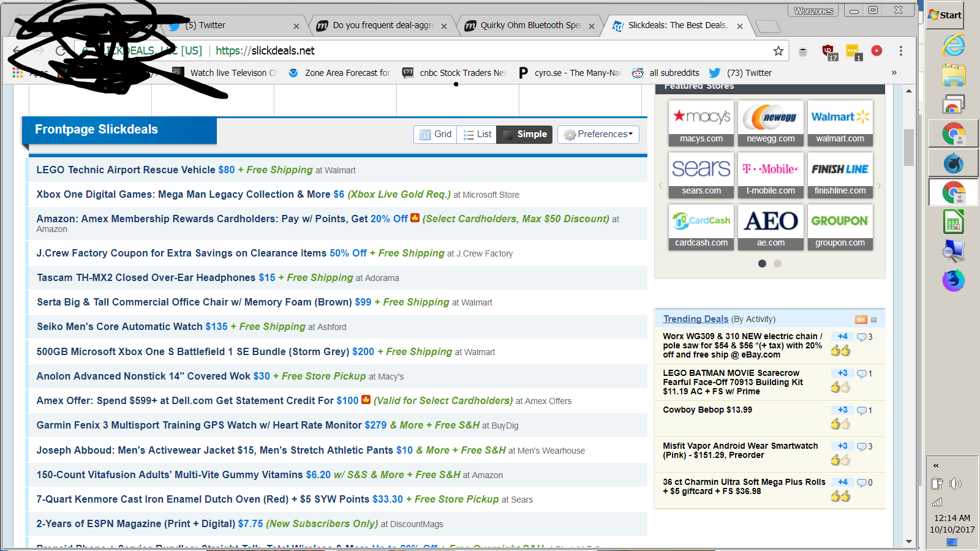Open the Trending Deals link
Viewport: 980px width, 551px height.
click(695, 319)
